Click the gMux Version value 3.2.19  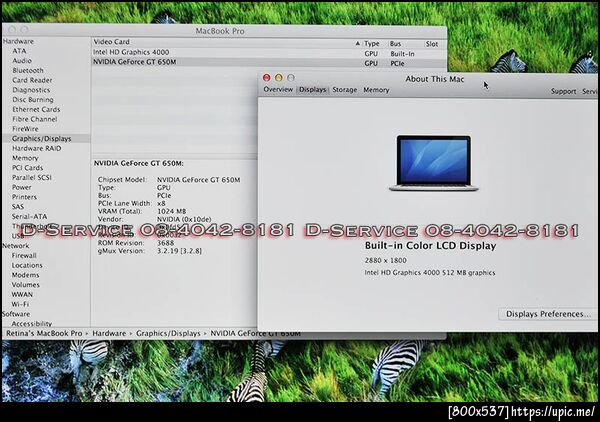179,251
